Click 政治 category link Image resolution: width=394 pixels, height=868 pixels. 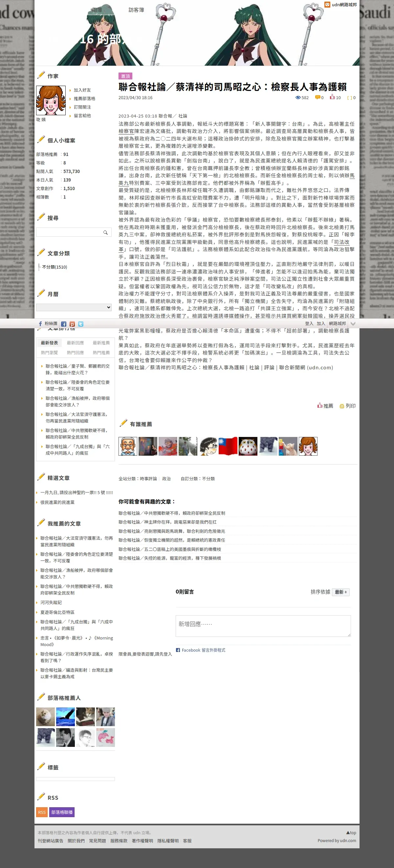[x=166, y=478]
